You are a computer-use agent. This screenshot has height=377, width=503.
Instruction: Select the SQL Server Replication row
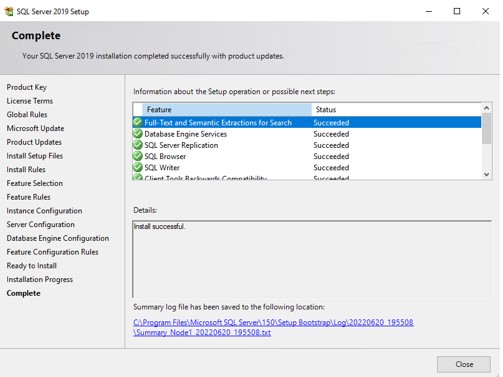[x=307, y=145]
